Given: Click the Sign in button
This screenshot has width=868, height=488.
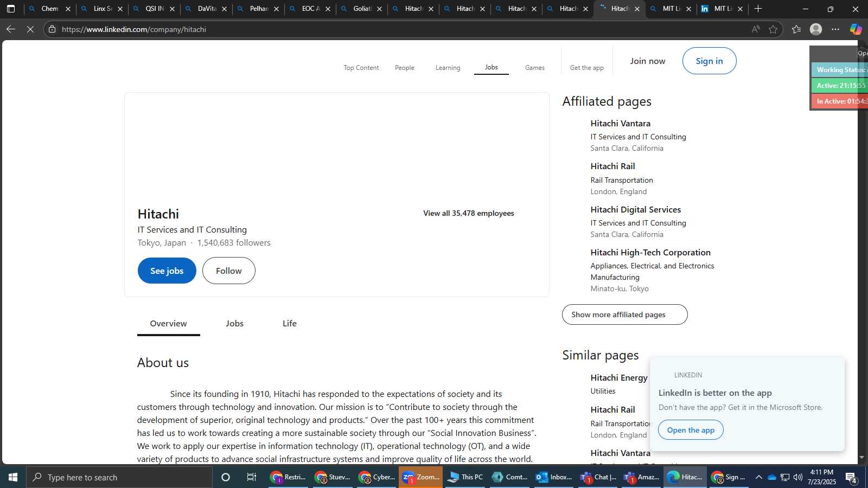Looking at the screenshot, I should (x=709, y=61).
